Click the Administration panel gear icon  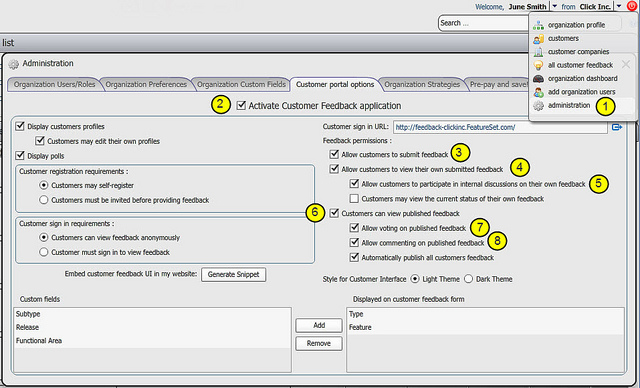(x=13, y=64)
